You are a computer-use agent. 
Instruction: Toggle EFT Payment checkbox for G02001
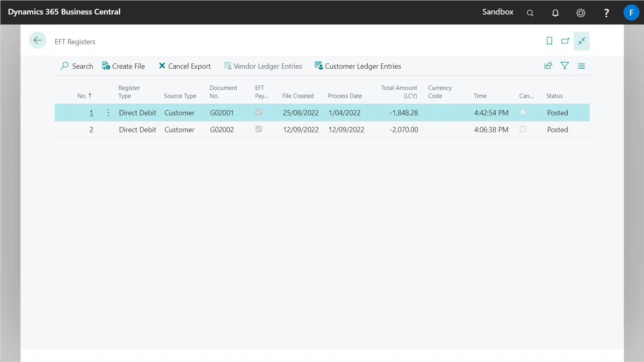coord(259,112)
